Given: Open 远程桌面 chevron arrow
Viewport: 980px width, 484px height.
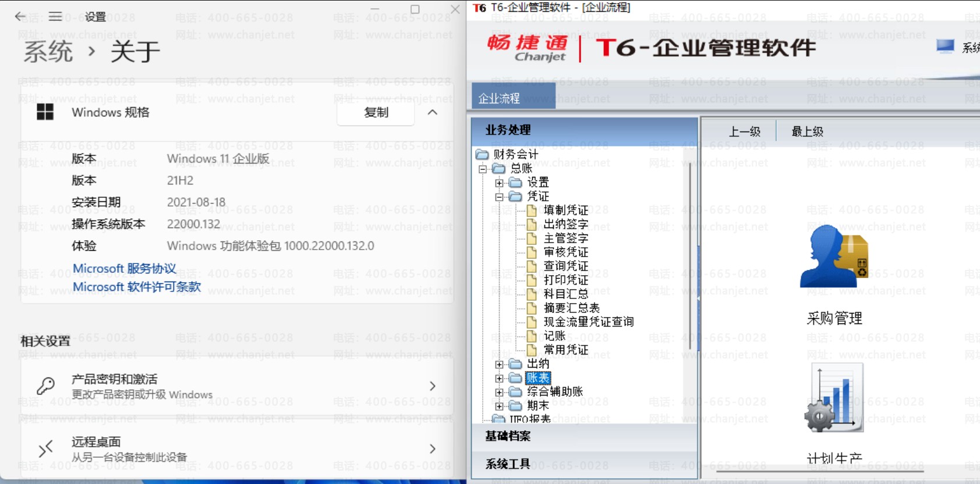Looking at the screenshot, I should tap(433, 449).
